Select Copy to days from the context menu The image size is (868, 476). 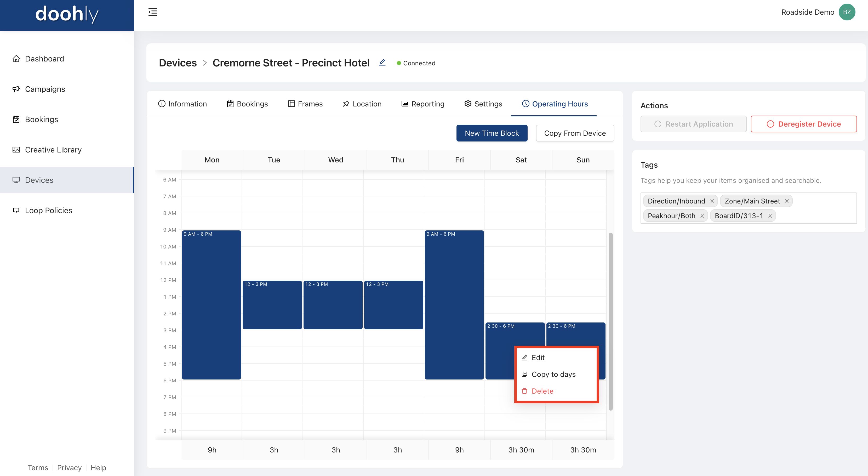[553, 374]
